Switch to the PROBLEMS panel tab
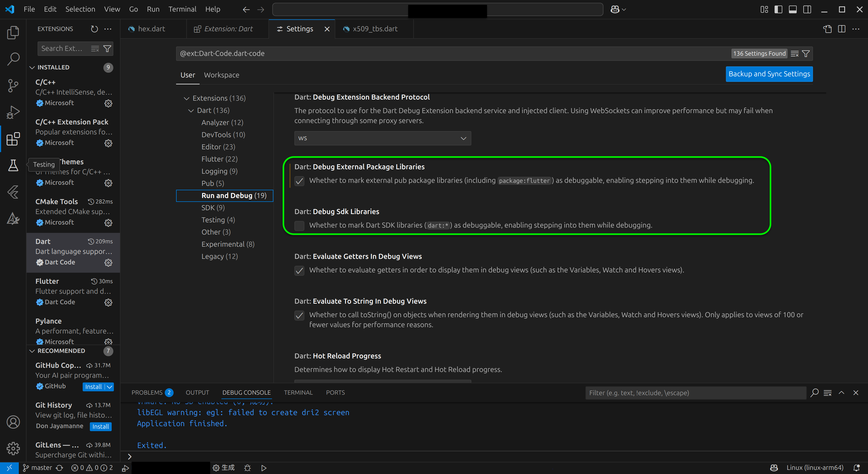 [x=152, y=393]
